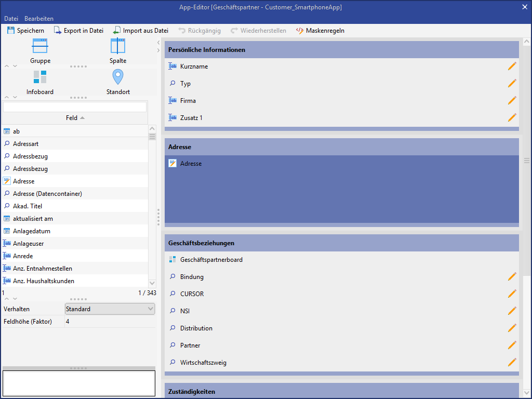532x399 pixels.
Task: Select the Gruppe element icon
Action: click(40, 47)
